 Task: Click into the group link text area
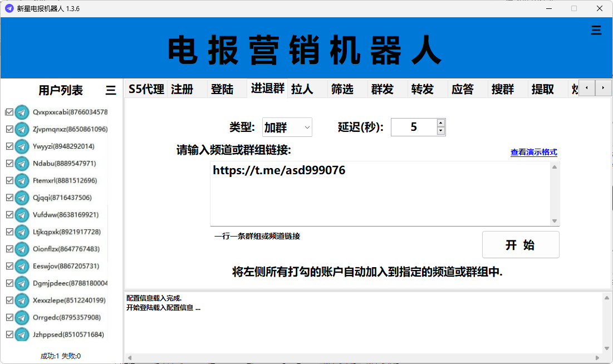380,194
